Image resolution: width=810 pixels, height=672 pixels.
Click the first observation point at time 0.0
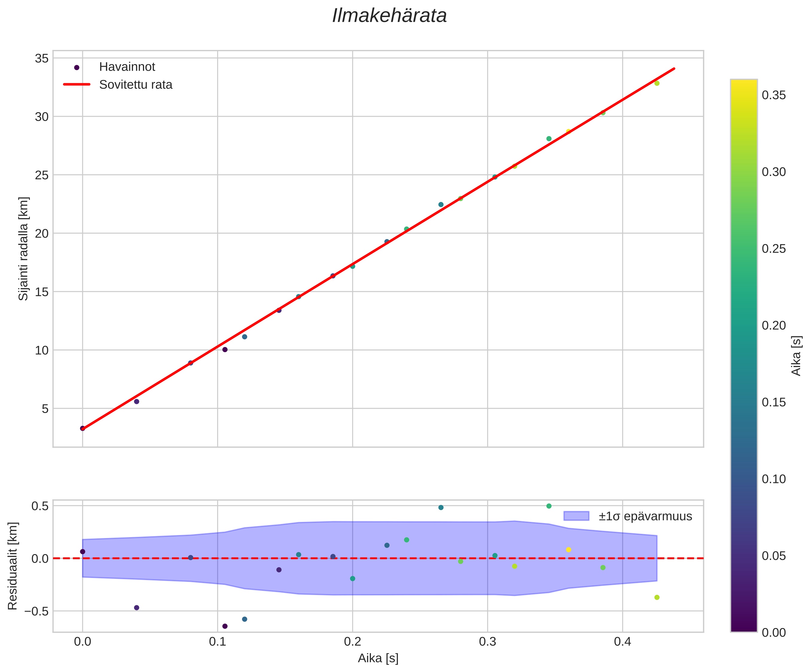pos(83,428)
